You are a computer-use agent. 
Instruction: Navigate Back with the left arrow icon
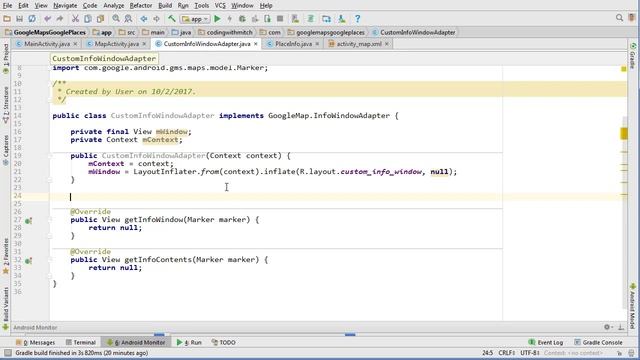144,19
